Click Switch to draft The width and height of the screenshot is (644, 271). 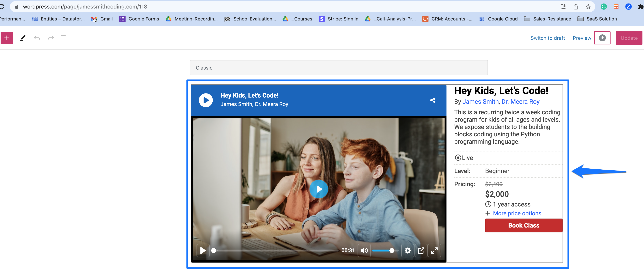point(547,38)
